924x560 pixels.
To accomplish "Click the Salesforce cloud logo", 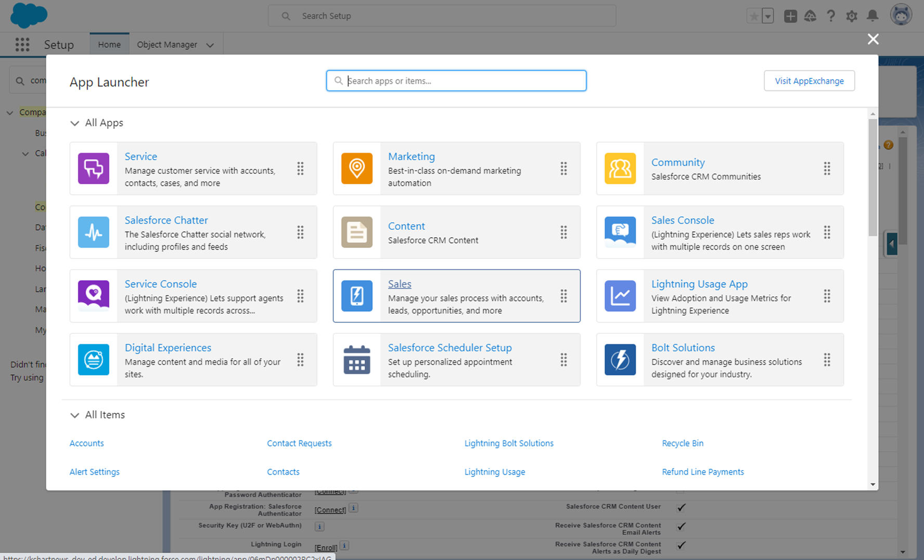I will pyautogui.click(x=29, y=16).
